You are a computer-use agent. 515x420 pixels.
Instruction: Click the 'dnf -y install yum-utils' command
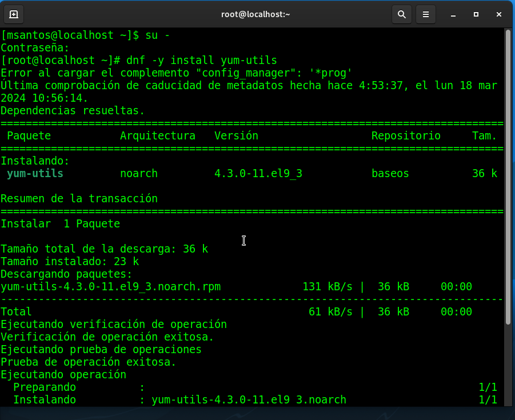pyautogui.click(x=201, y=60)
